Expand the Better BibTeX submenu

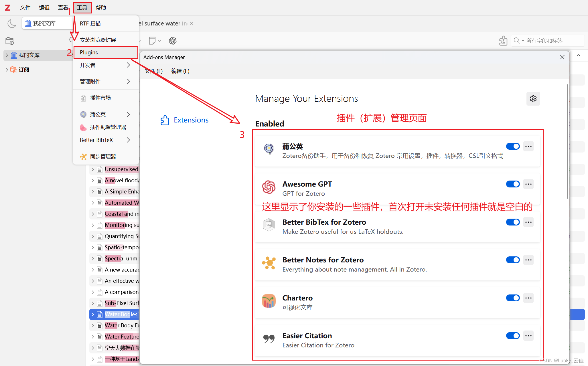(129, 140)
